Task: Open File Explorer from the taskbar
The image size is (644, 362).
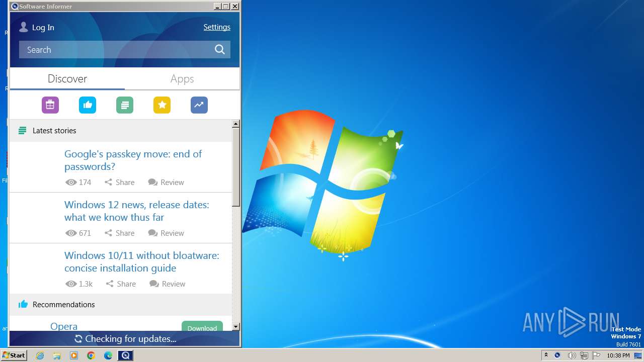Action: coord(57,355)
